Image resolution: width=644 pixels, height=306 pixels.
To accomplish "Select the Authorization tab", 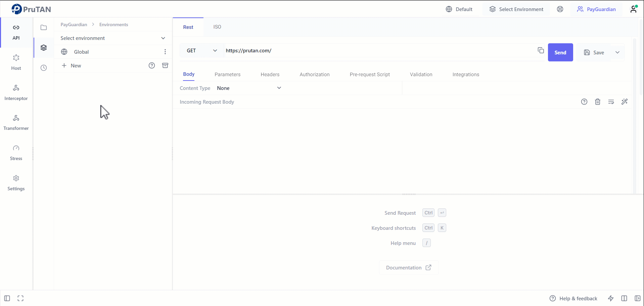I will (315, 74).
